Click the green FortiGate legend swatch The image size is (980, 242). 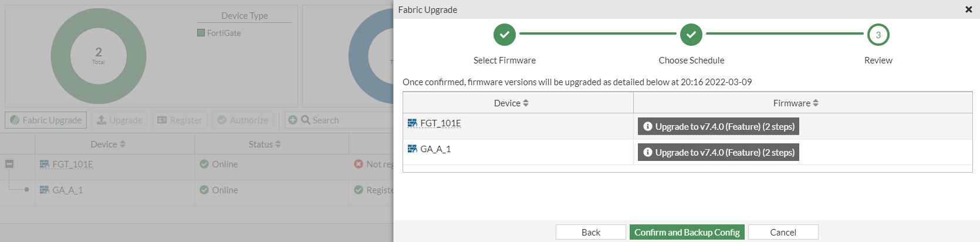tap(201, 33)
